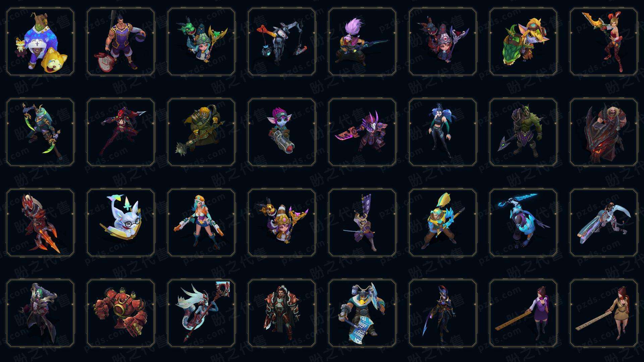Pick the viking holding an ice sign
This screenshot has height=362, width=644.
[x=362, y=313]
